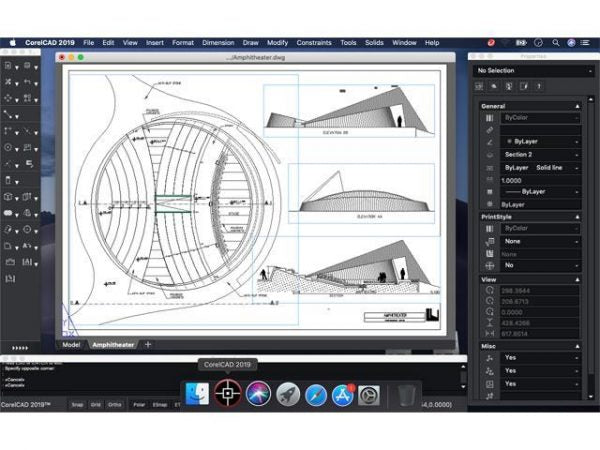Click the Cut scissors icon in left toolbar
This screenshot has height=450, width=600.
tap(8, 82)
